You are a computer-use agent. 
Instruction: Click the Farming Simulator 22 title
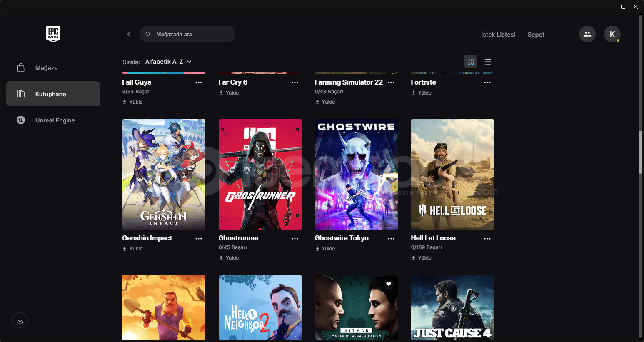pyautogui.click(x=349, y=82)
